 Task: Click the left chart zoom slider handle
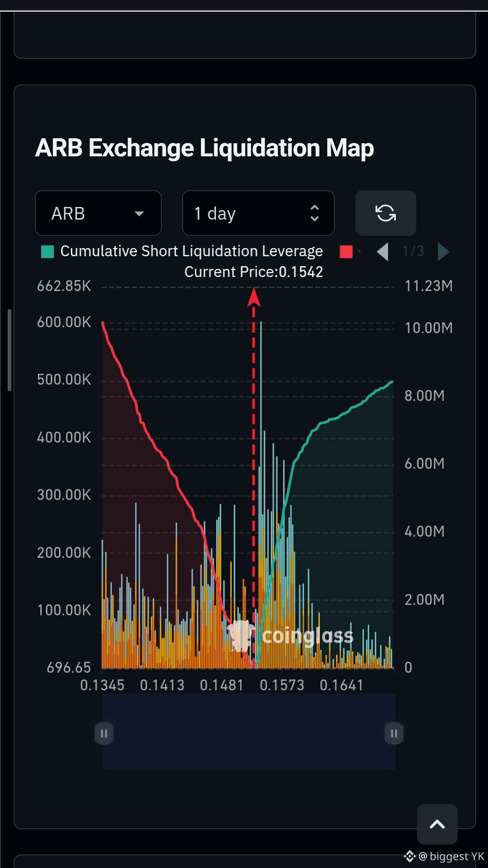(x=104, y=733)
